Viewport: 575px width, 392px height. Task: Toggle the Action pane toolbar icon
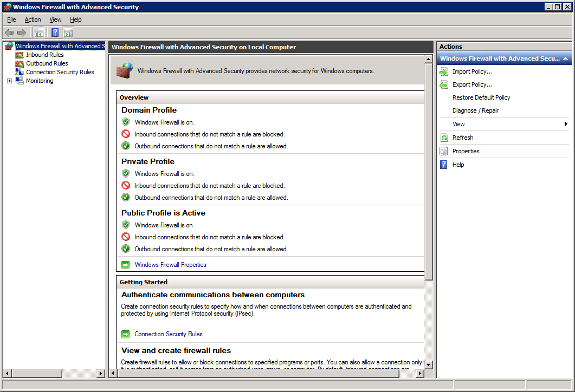click(68, 33)
